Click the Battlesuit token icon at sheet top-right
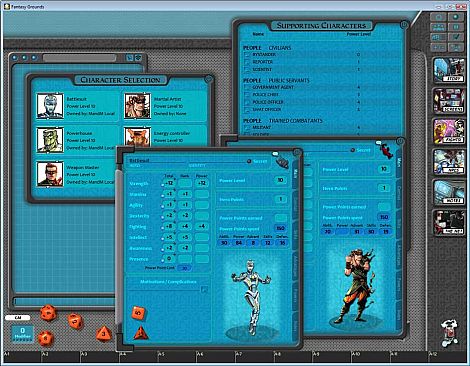470x366 pixels. coord(282,161)
